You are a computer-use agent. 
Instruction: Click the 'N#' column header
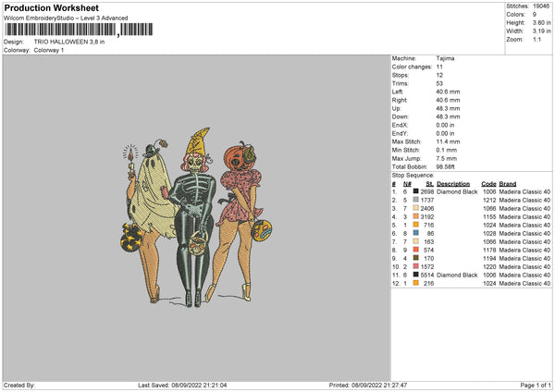[x=407, y=184]
